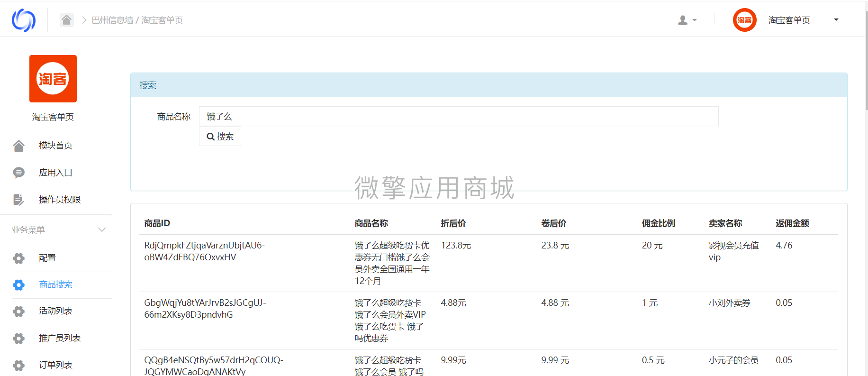Viewport: 868px width, 376px height.
Task: Click the gear icon beside 推广员列表
Action: tap(18, 338)
